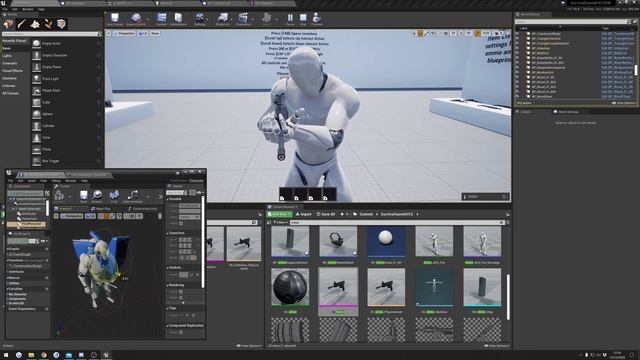Click Compile in the Blueprint editor toolbar

point(60,196)
